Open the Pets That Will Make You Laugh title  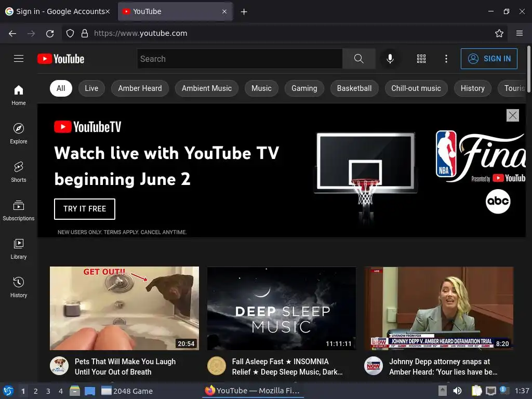click(125, 367)
